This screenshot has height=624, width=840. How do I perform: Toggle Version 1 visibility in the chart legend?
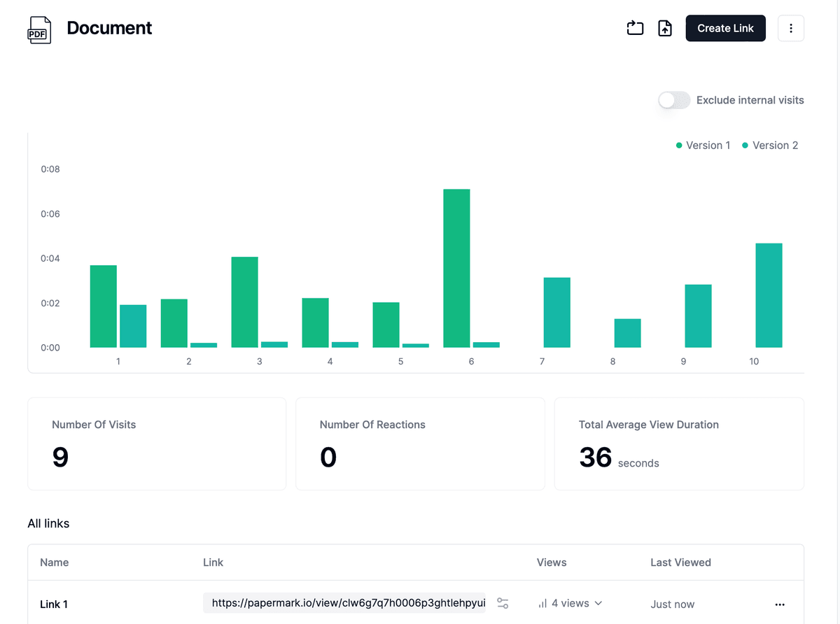703,145
